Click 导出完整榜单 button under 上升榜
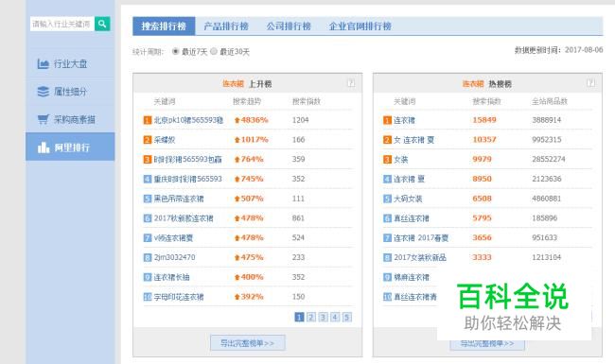Viewport: 615px width, 364px height. (248, 343)
